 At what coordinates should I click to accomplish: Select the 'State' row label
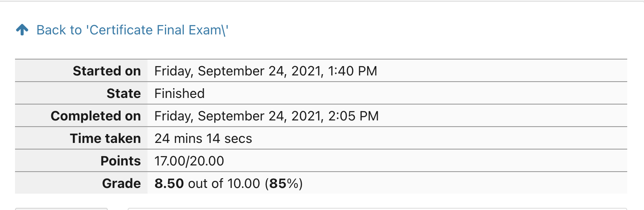[124, 94]
